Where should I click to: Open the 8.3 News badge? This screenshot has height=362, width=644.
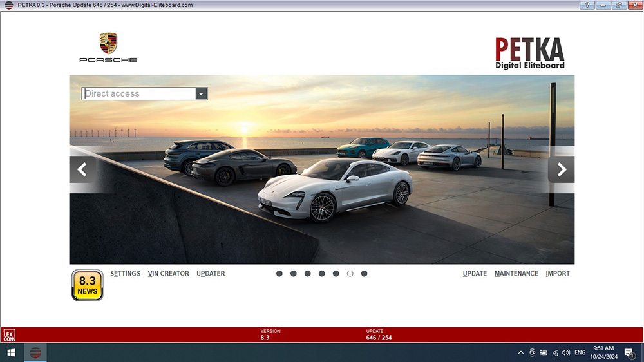88,285
